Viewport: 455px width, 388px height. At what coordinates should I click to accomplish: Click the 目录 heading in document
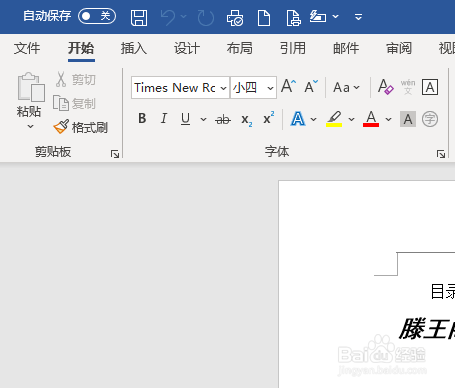coord(443,291)
